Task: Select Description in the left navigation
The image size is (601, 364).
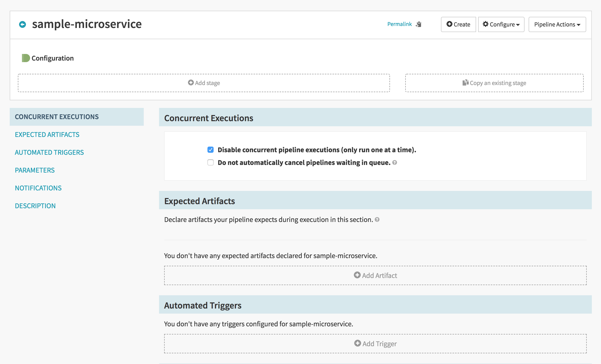Action: point(35,206)
